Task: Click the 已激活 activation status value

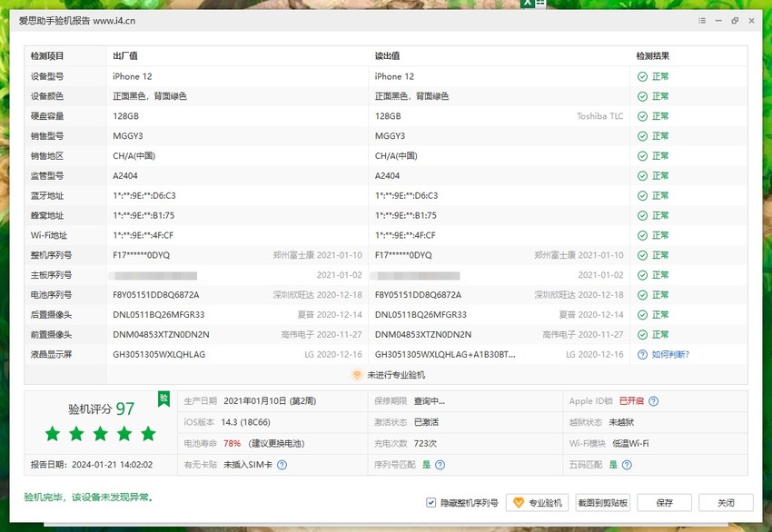Action: tap(426, 422)
